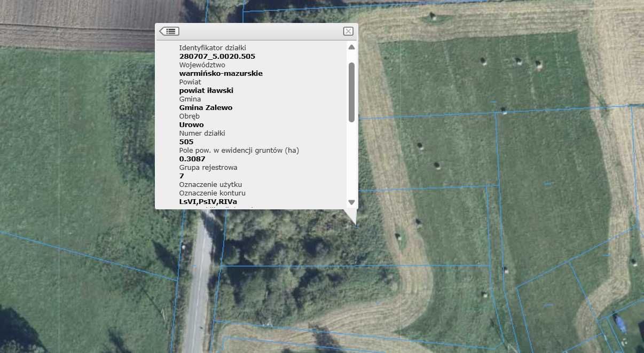Click the label Pole pow. w ewidencji gruntów (ha)
This screenshot has height=353, width=644.
[x=239, y=150]
